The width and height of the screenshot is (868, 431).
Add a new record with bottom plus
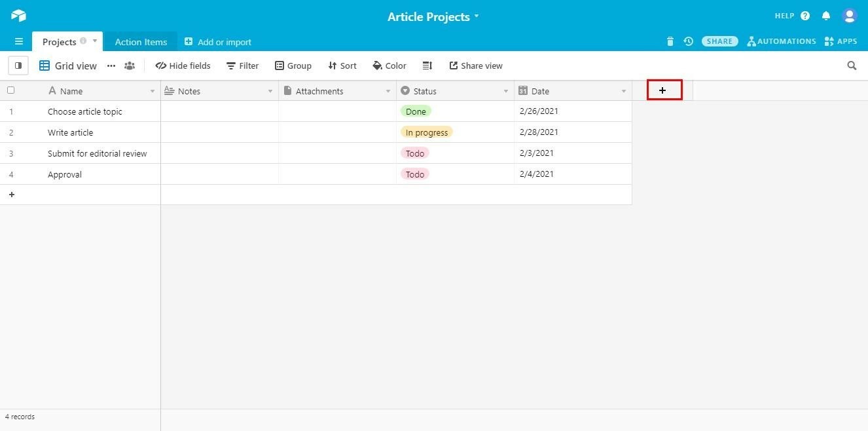[x=12, y=195]
